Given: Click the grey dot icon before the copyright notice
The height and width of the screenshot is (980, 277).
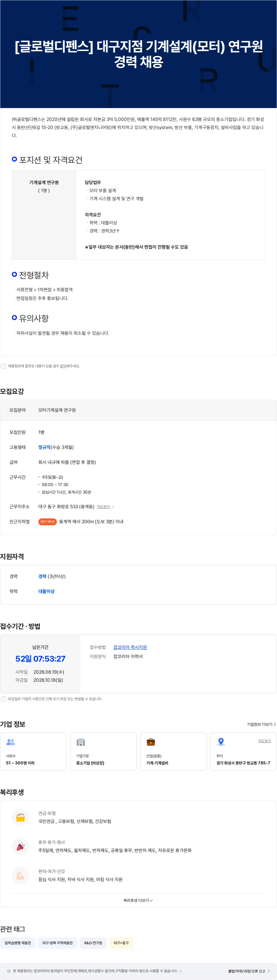Looking at the screenshot, I should [9, 971].
